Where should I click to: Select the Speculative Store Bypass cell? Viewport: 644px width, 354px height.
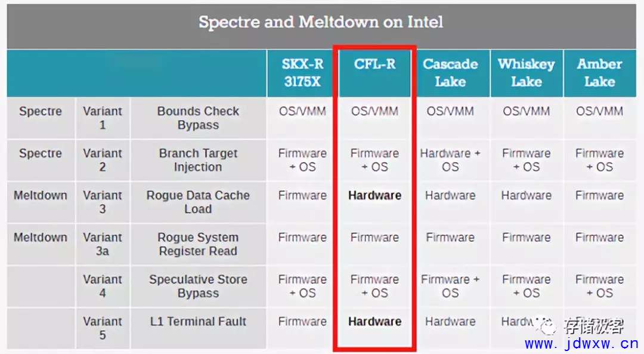coord(198,286)
